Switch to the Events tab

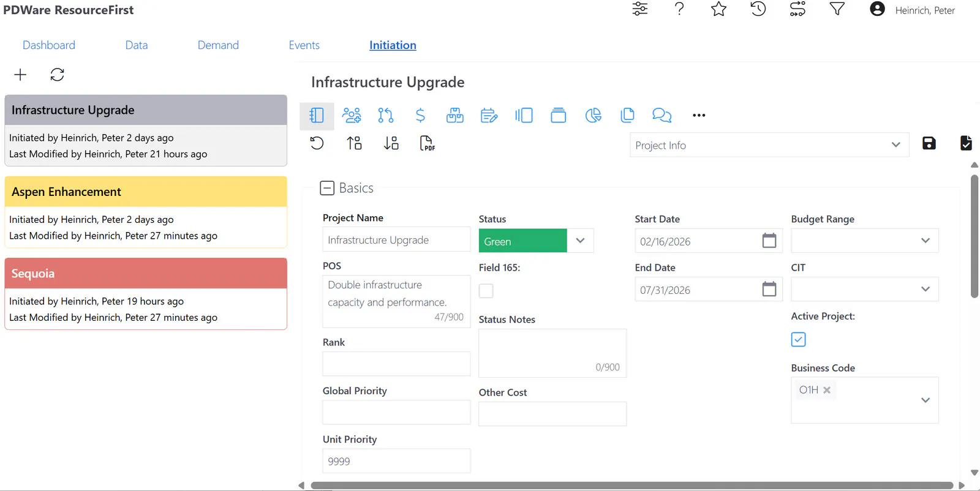coord(304,45)
